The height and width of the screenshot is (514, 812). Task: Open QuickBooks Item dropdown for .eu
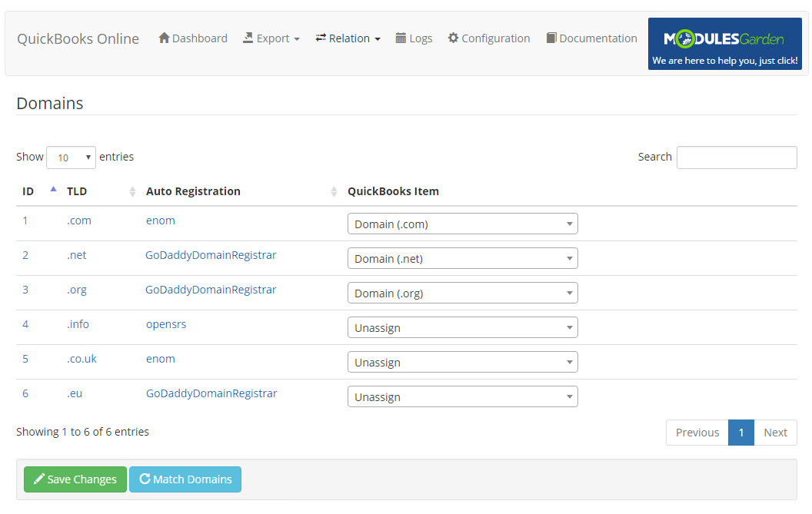[462, 397]
